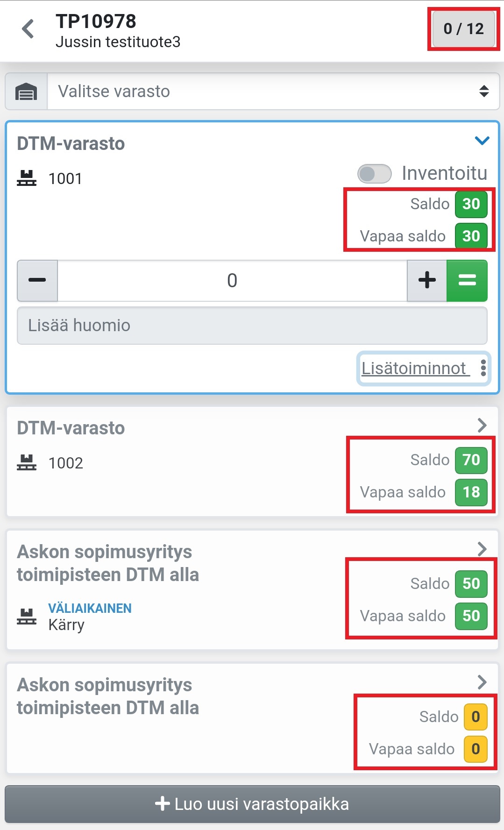
Task: Open the Valitse varasto dropdown
Action: click(x=273, y=92)
